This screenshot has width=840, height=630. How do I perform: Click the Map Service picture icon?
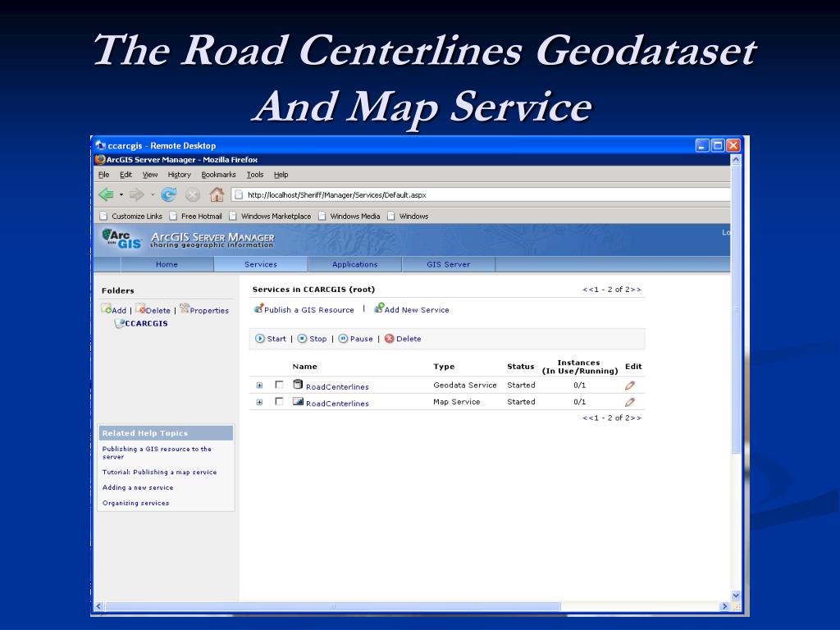pos(298,401)
